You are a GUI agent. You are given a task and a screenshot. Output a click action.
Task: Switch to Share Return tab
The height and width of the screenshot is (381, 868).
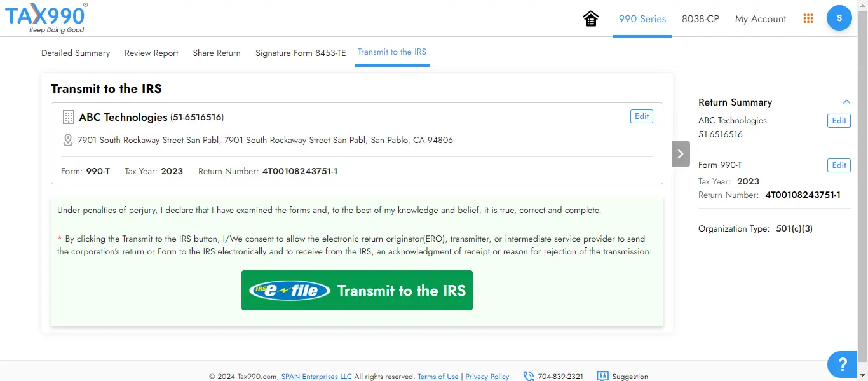point(217,53)
